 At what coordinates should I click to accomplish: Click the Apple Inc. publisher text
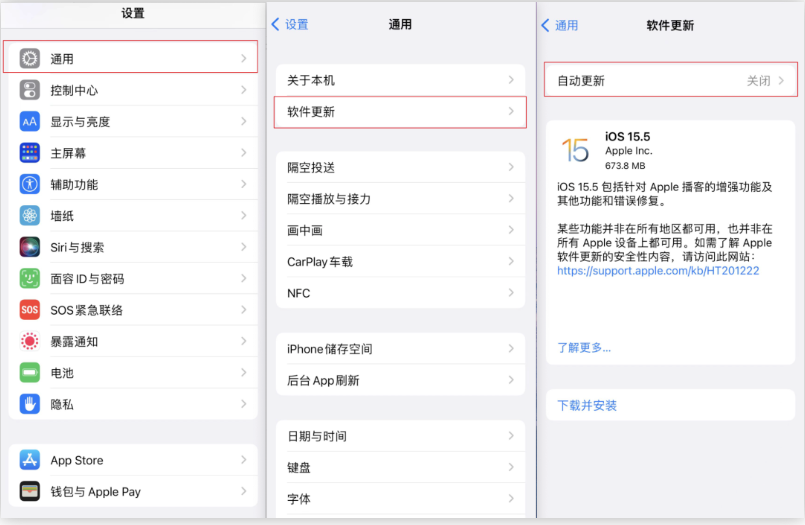628,151
